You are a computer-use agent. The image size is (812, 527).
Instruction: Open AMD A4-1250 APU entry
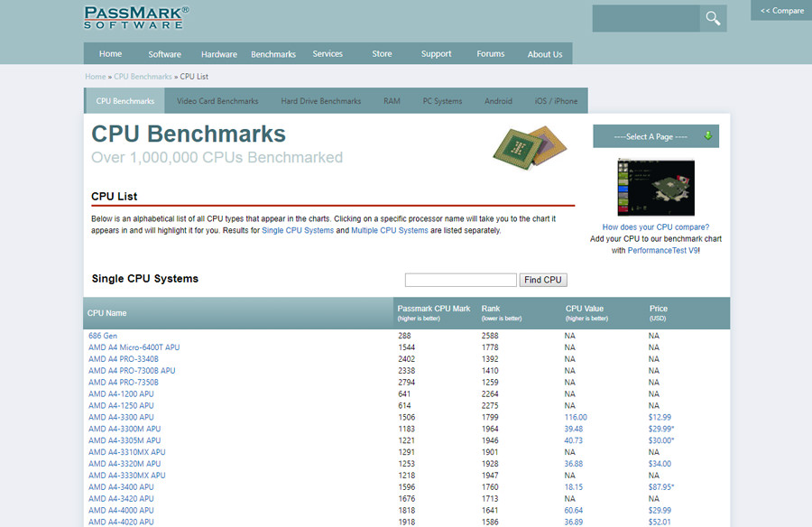click(x=121, y=406)
